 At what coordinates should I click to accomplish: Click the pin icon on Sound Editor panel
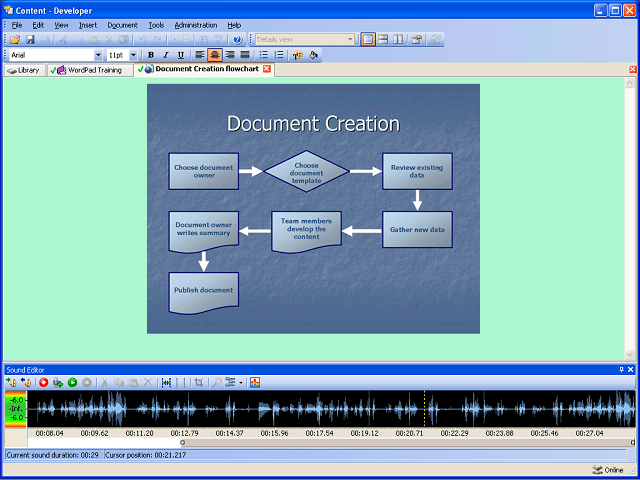pos(622,370)
